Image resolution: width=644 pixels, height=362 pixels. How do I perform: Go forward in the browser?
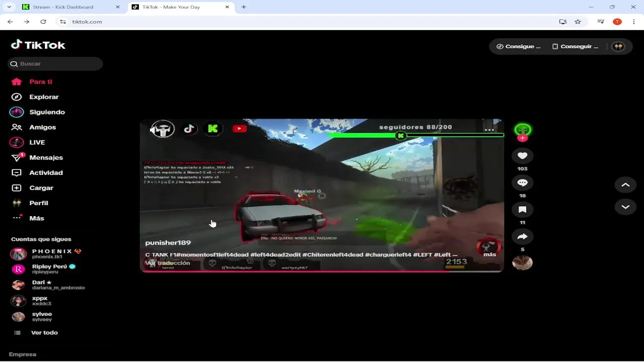pyautogui.click(x=27, y=22)
